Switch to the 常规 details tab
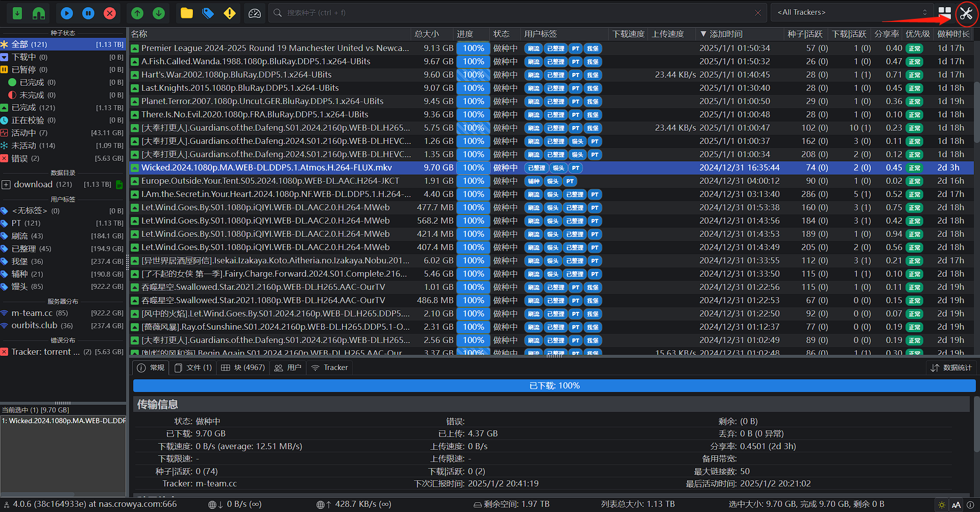The image size is (980, 512). pos(151,368)
